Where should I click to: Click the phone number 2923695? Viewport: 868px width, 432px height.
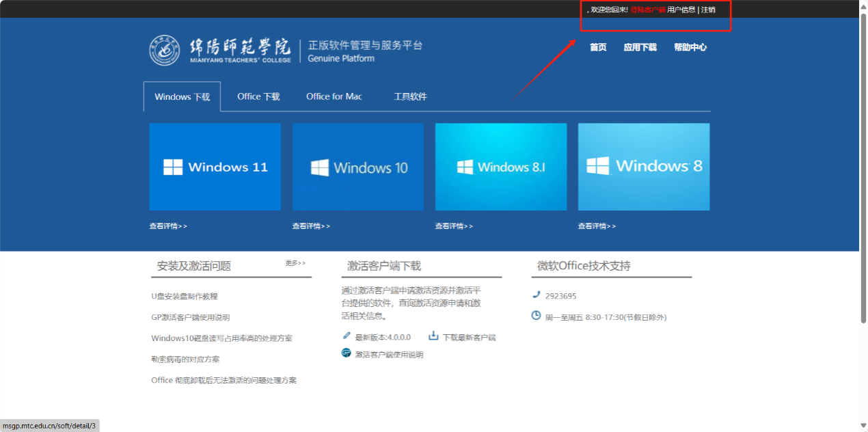(560, 296)
